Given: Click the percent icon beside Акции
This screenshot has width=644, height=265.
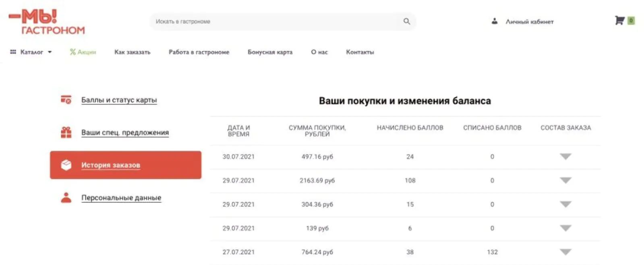Looking at the screenshot, I should click(73, 52).
